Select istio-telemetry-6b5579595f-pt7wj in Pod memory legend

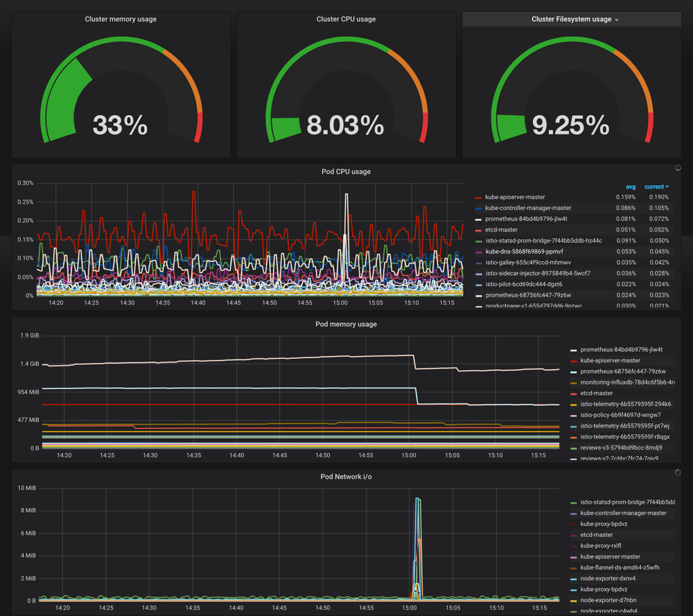[625, 426]
